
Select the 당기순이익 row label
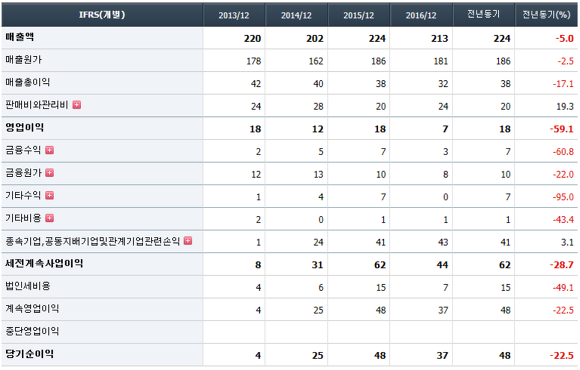tap(29, 354)
